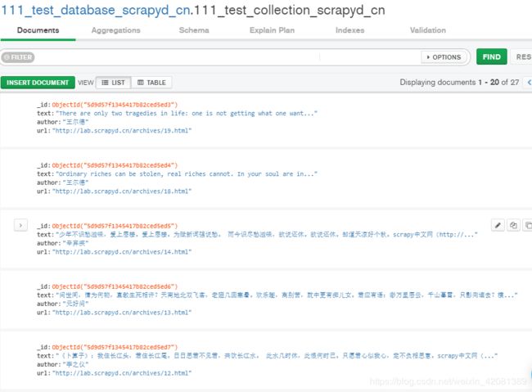Switch to Explain Plan tab
Viewport: 532px width, 392px height.
272,30
